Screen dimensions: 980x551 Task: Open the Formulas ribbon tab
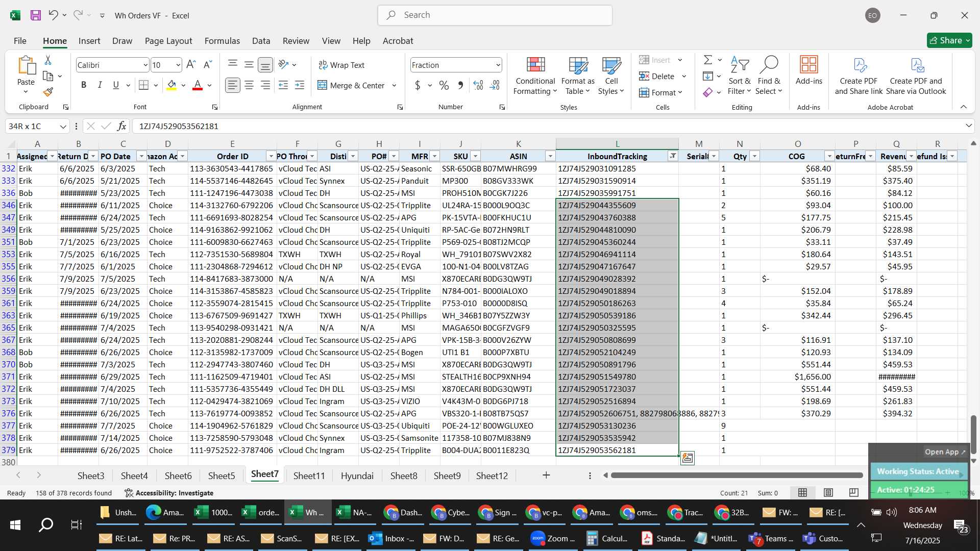coord(222,41)
